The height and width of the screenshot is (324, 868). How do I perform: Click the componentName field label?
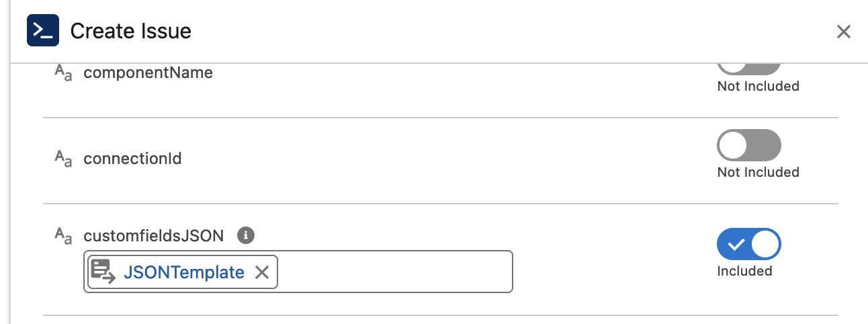pos(148,73)
